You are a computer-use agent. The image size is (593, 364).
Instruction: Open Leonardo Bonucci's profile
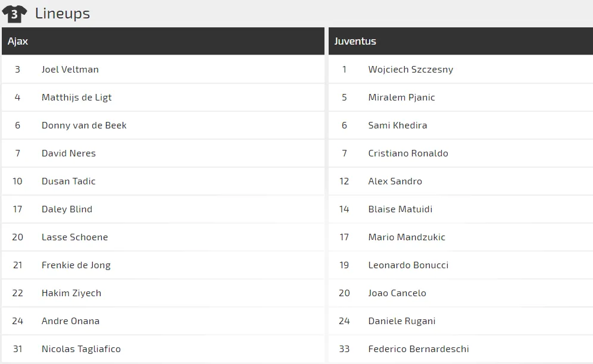coord(408,265)
